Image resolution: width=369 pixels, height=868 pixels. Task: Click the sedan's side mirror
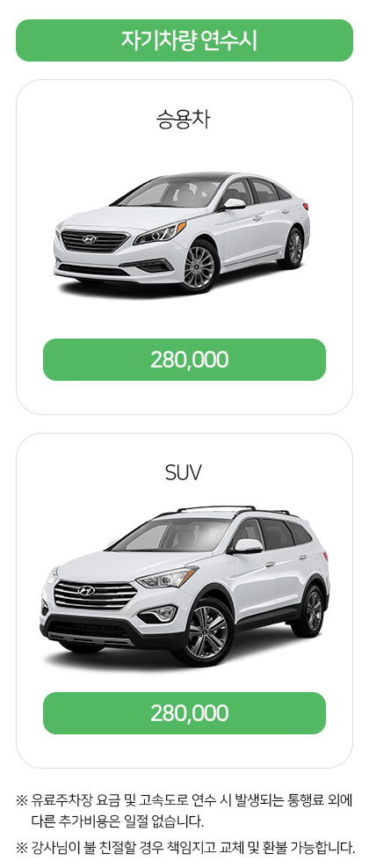pos(234,204)
